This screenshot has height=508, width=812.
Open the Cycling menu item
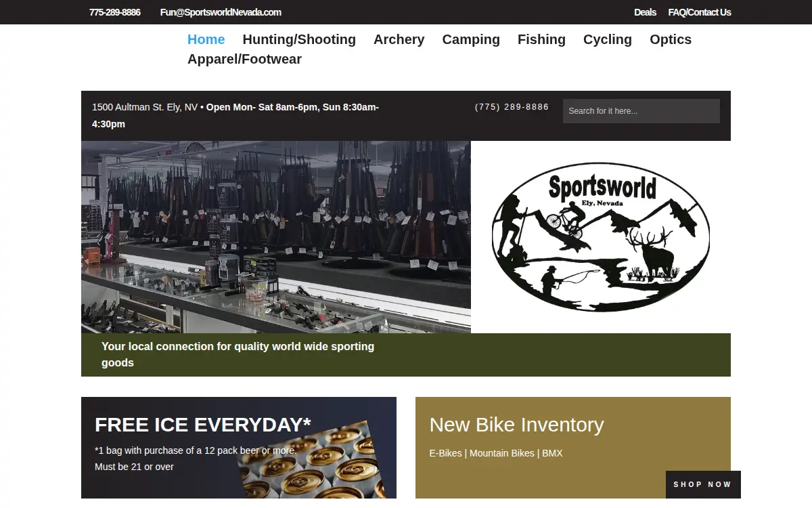point(608,39)
